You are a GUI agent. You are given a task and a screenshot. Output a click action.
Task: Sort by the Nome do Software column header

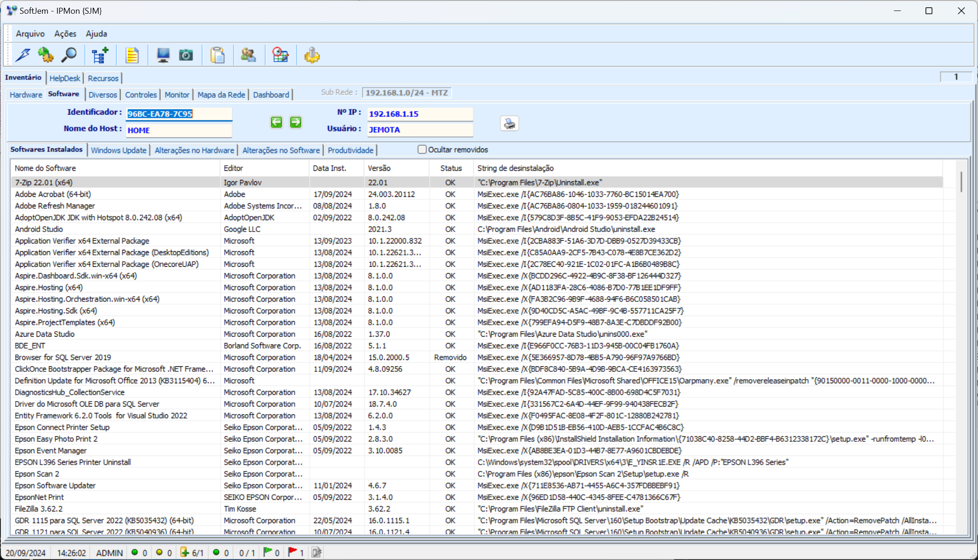(x=115, y=168)
